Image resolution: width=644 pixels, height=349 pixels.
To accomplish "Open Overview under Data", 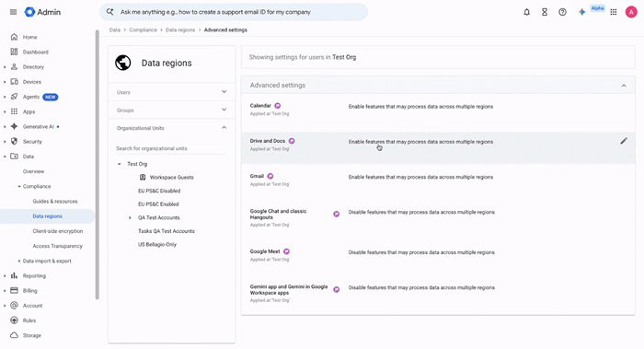I will pyautogui.click(x=33, y=171).
